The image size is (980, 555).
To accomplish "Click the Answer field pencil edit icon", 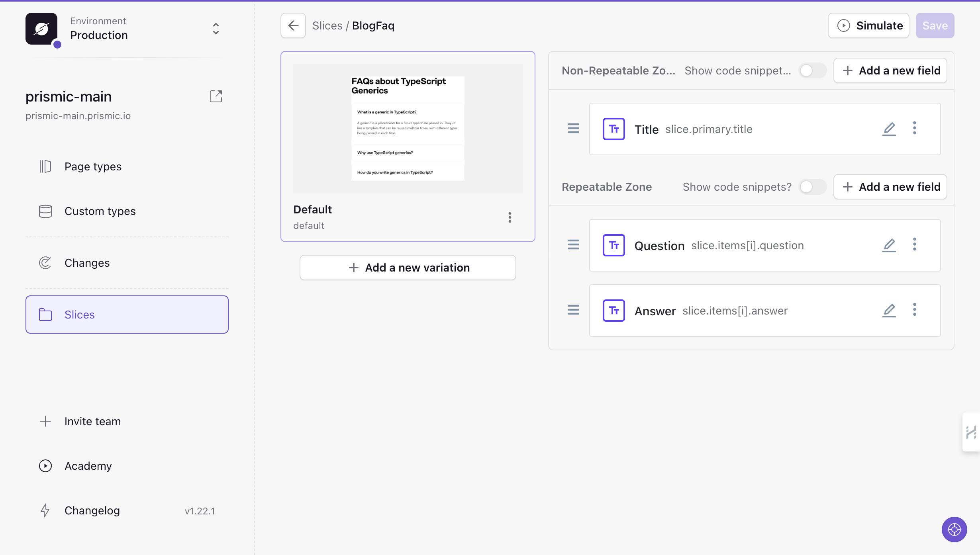I will click(x=889, y=310).
